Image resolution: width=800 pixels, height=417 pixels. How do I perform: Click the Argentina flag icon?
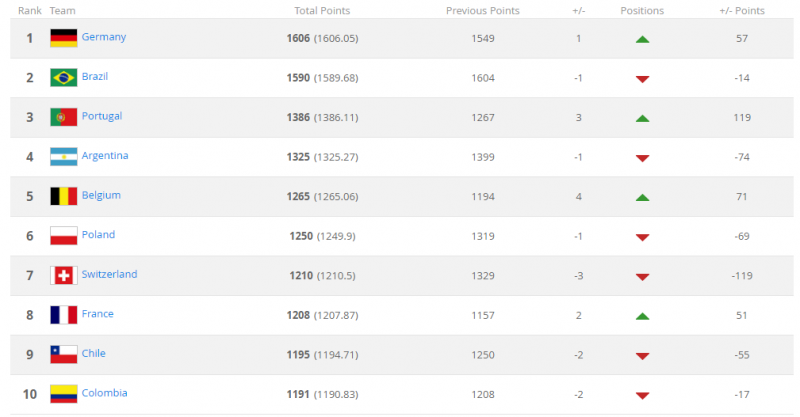(64, 157)
